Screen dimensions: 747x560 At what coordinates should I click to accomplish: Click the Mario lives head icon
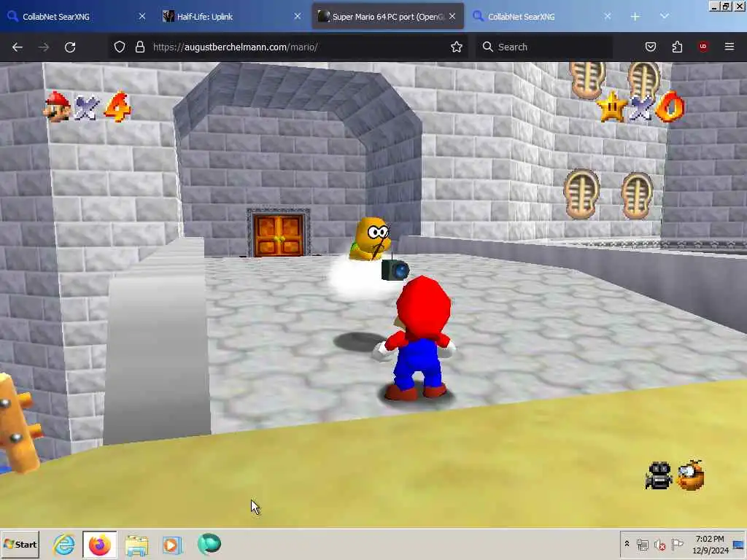click(57, 106)
